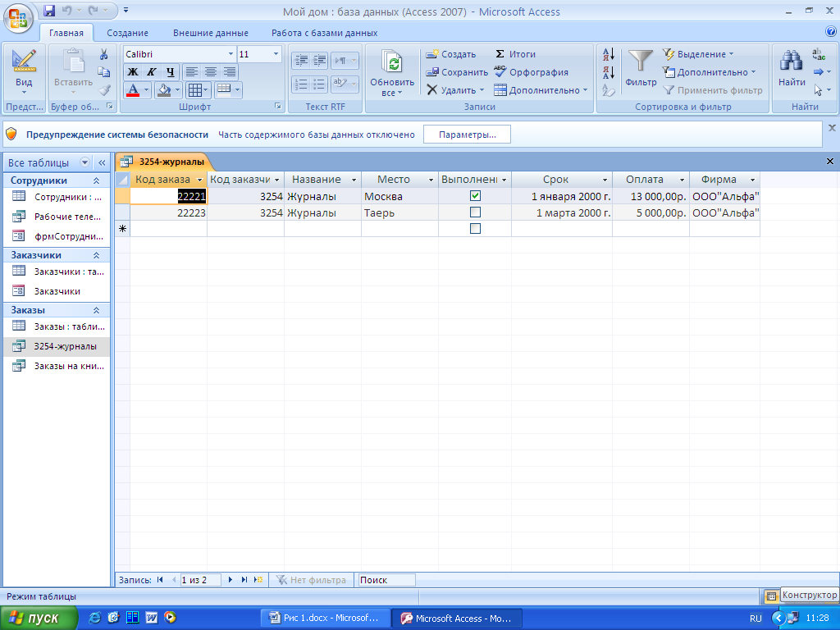Toggle underline formatting (Ч)
Image resolution: width=840 pixels, height=630 pixels.
point(171,72)
